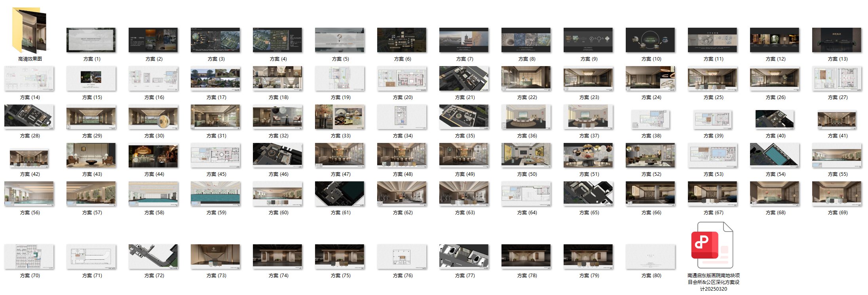Choose thumbnail 方案 (21)

click(x=464, y=78)
